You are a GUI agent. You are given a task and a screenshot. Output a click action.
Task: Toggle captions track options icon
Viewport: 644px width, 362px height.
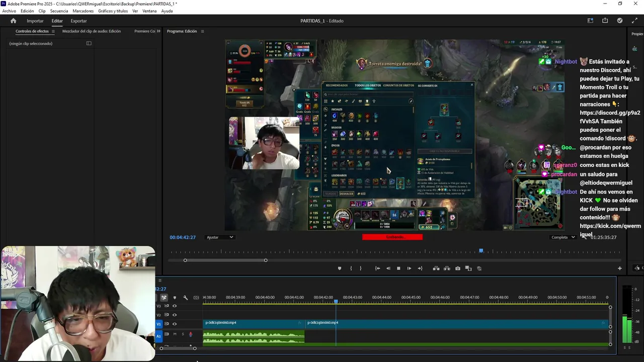(x=196, y=298)
